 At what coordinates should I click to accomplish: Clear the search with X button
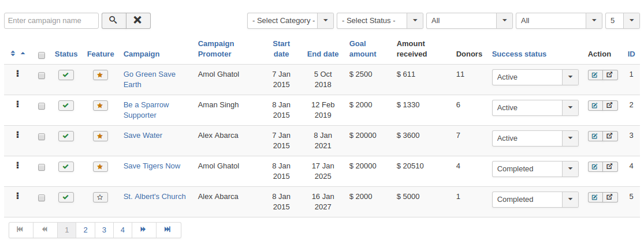[x=138, y=21]
